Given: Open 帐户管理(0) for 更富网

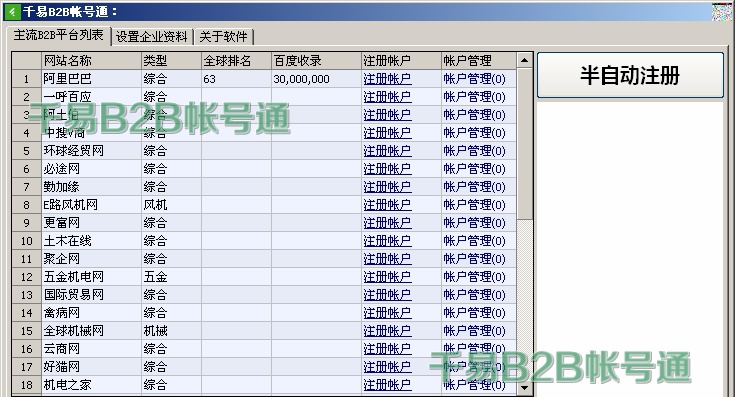Looking at the screenshot, I should (474, 223).
